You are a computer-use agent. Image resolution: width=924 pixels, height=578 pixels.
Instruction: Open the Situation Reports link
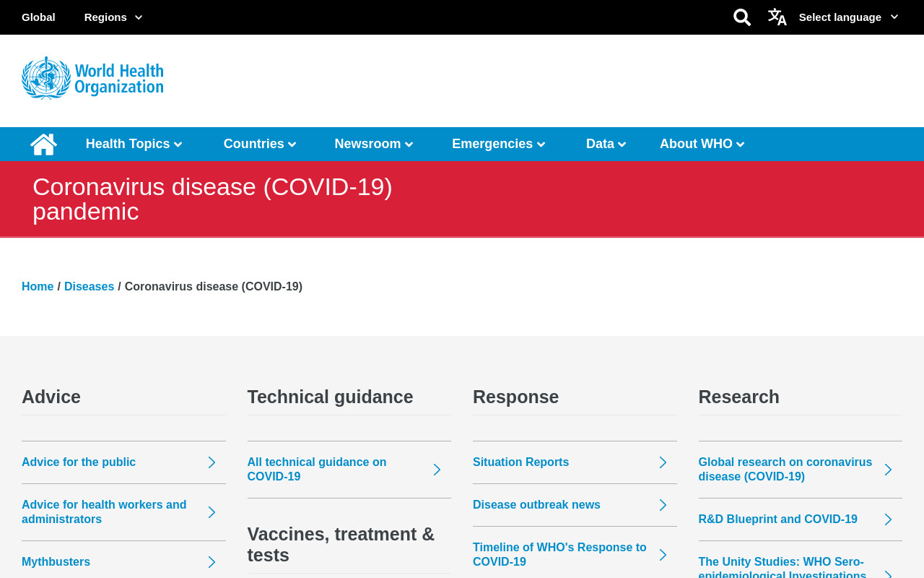[x=520, y=462]
